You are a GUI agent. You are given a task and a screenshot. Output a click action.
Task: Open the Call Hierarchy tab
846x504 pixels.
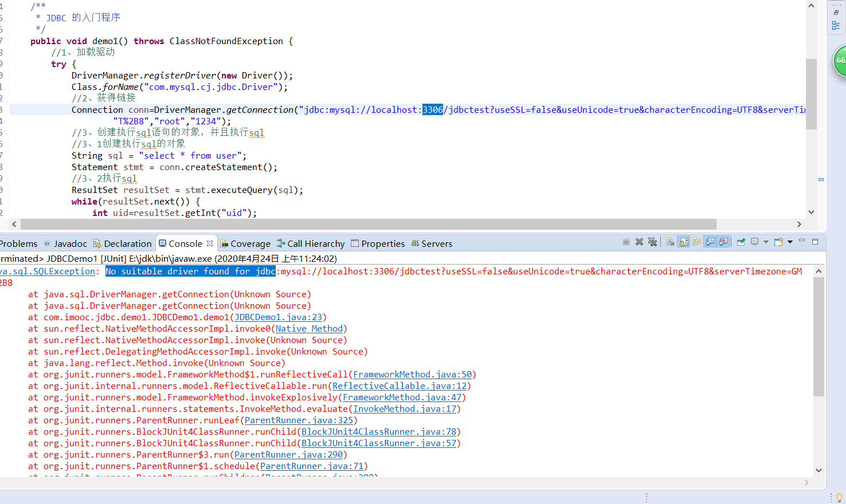pyautogui.click(x=311, y=243)
